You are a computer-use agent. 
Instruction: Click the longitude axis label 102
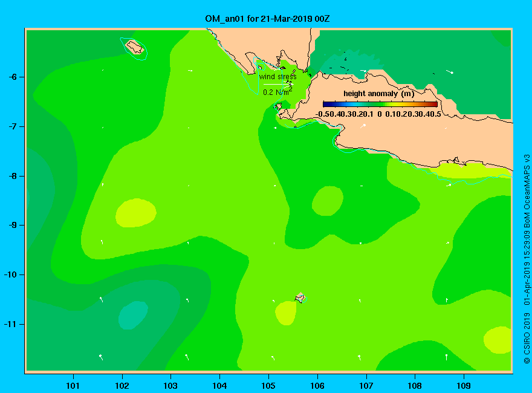122,386
